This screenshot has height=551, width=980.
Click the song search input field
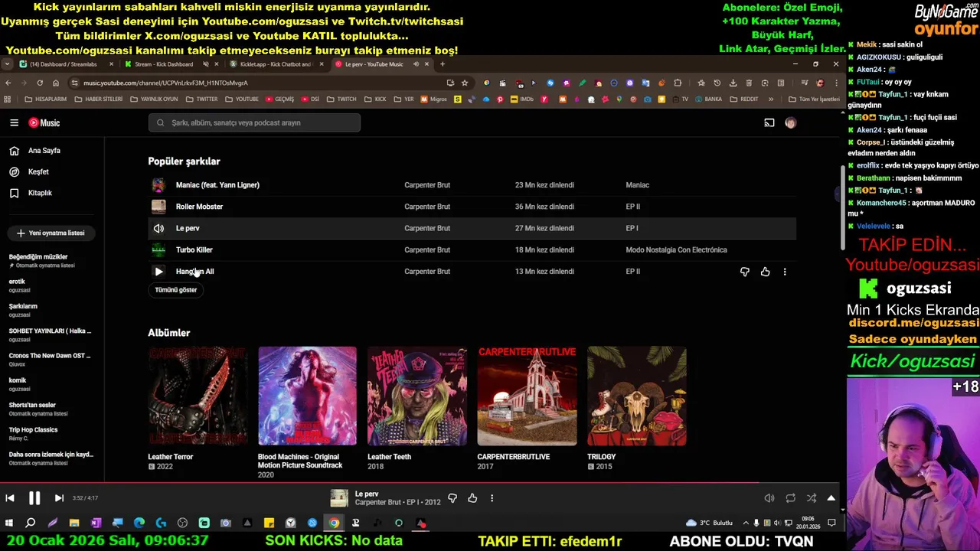point(254,122)
